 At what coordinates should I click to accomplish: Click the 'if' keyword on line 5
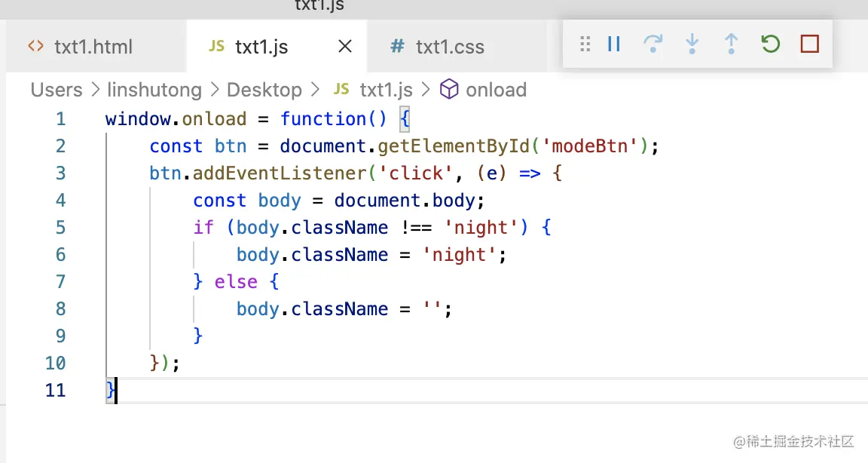tap(203, 228)
